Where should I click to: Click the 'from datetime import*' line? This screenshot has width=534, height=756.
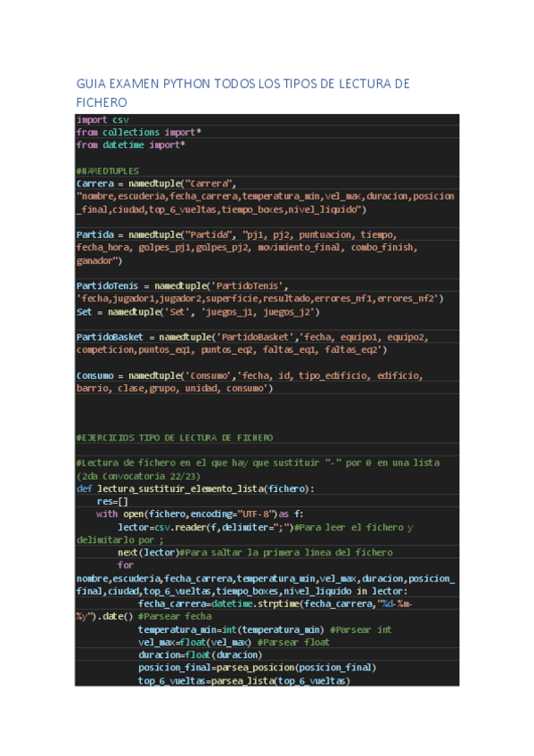pos(131,144)
